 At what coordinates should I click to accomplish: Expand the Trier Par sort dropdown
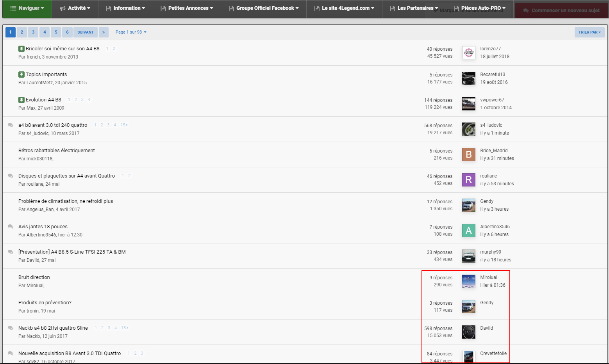[x=589, y=32]
